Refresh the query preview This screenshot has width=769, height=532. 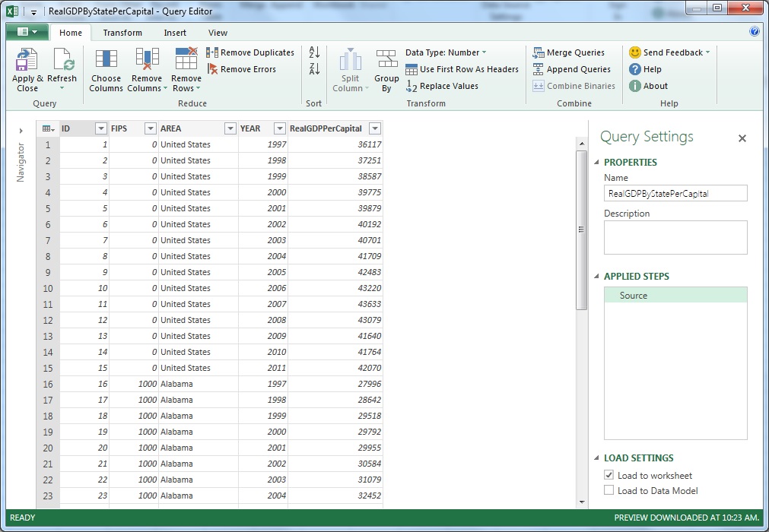coord(62,68)
